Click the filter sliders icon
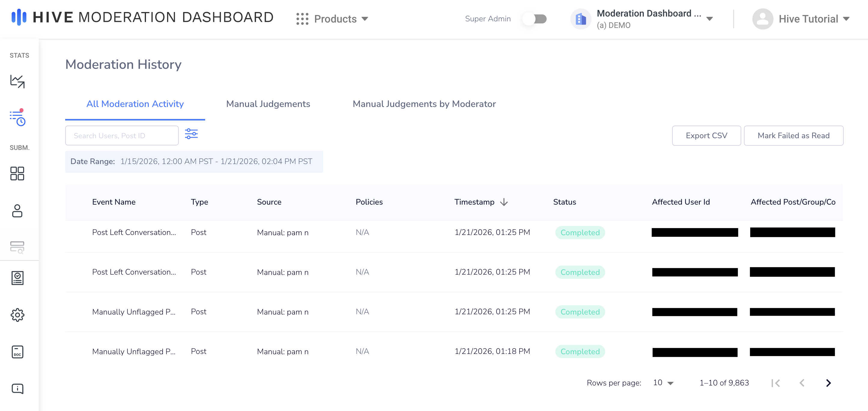This screenshot has width=868, height=411. pos(191,134)
